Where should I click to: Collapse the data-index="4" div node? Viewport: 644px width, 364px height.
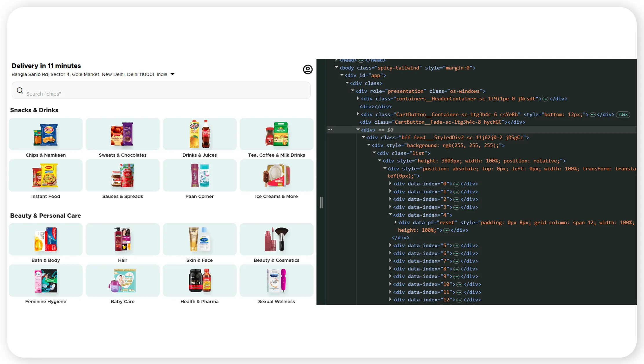tap(390, 215)
